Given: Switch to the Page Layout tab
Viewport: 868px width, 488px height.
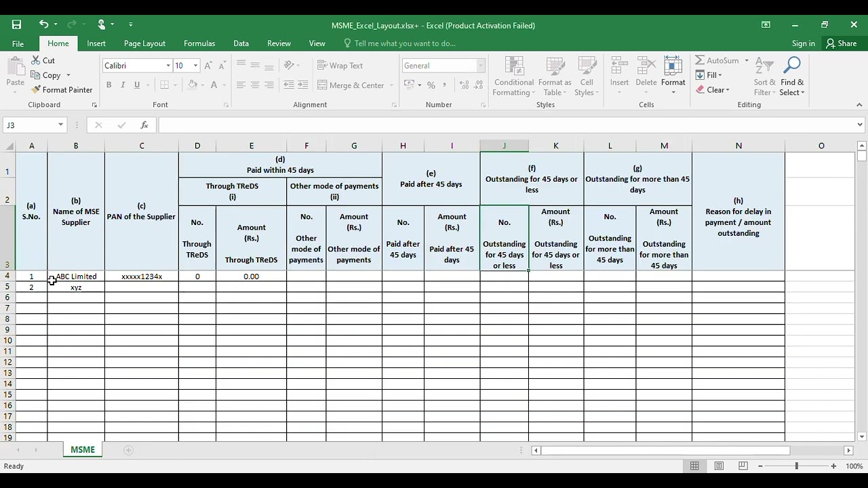Looking at the screenshot, I should (x=144, y=43).
